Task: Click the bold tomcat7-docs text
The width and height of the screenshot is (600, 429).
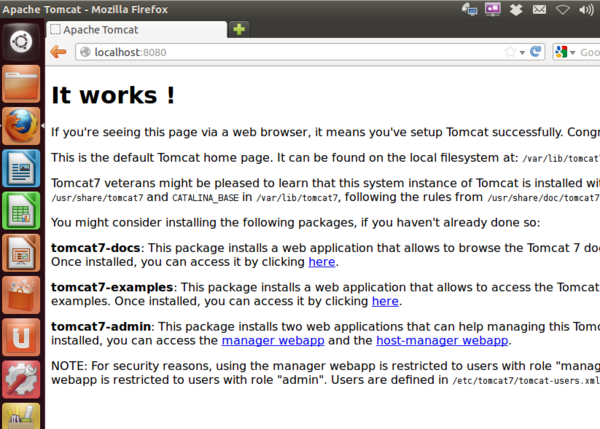Action: click(x=96, y=248)
